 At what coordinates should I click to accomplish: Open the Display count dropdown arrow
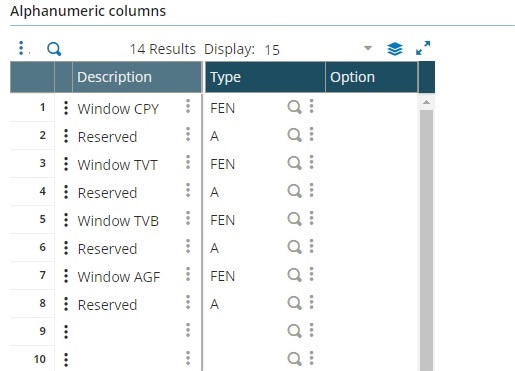(368, 48)
